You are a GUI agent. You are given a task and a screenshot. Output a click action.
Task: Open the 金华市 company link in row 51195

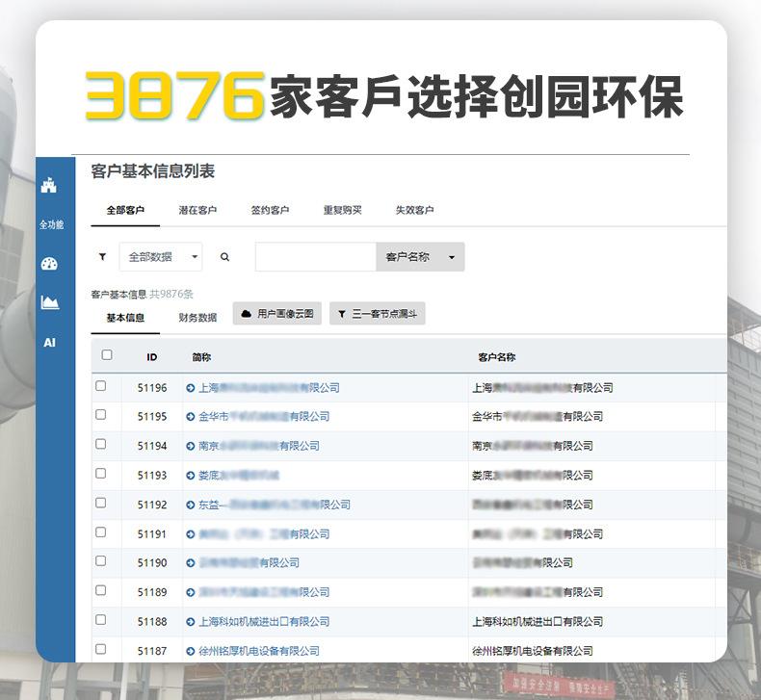264,416
